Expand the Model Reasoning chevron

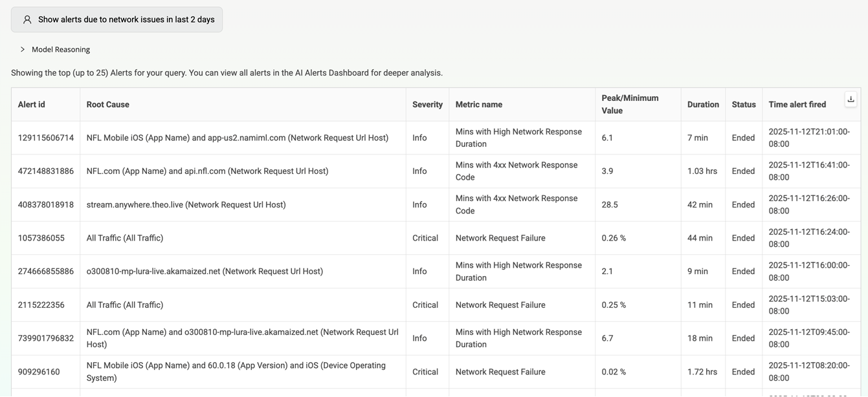click(x=23, y=49)
